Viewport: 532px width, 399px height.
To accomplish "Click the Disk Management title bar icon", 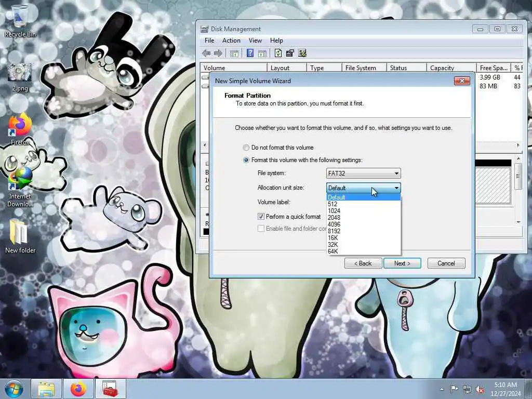I will pos(204,29).
